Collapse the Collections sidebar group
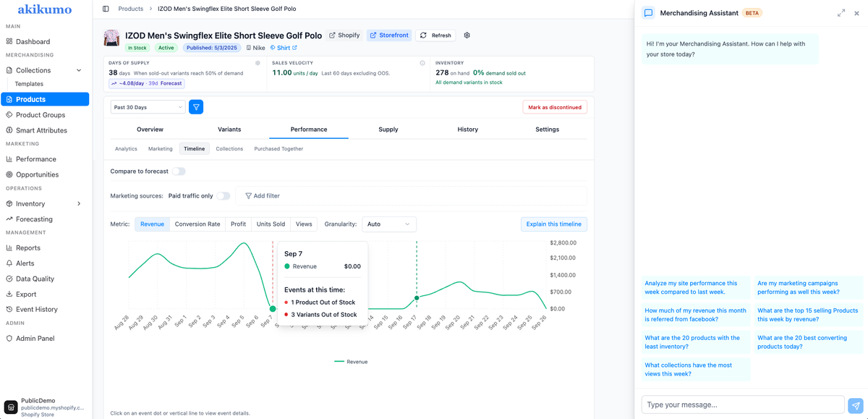 click(79, 70)
